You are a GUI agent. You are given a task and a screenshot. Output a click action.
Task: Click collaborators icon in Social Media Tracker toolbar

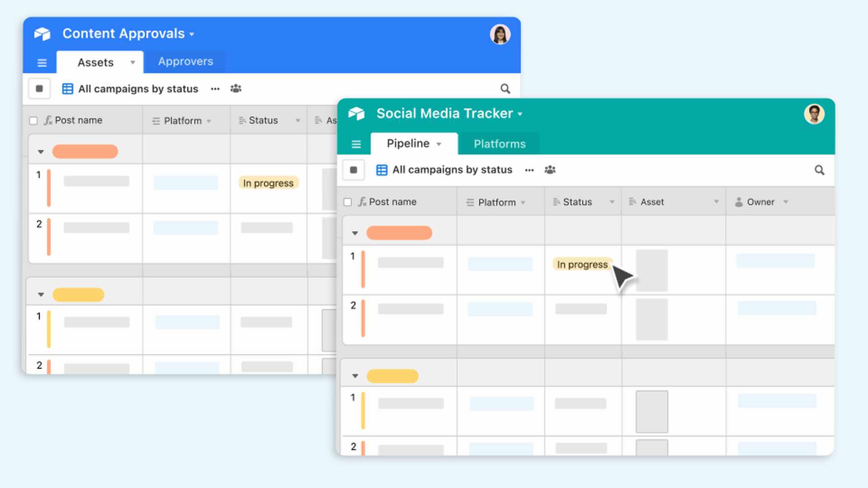click(x=550, y=170)
